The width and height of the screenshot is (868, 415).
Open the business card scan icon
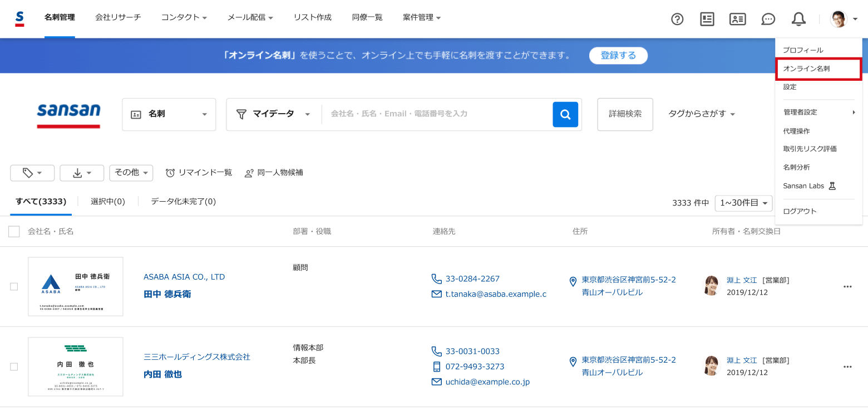click(x=738, y=19)
